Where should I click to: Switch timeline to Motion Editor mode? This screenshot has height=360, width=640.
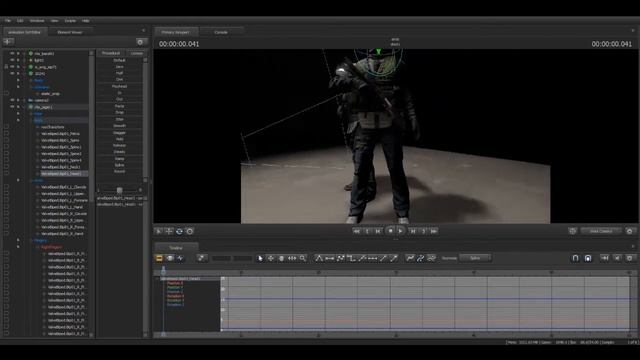tap(170, 258)
